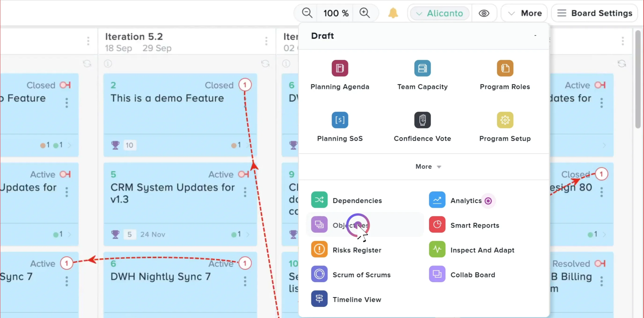The height and width of the screenshot is (318, 644).
Task: Select Timeline View label
Action: pyautogui.click(x=357, y=299)
